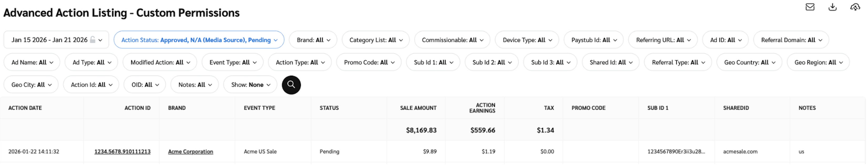Screen dimensions: 868x167
Task: Open the Brand filter dropdown
Action: (x=313, y=40)
